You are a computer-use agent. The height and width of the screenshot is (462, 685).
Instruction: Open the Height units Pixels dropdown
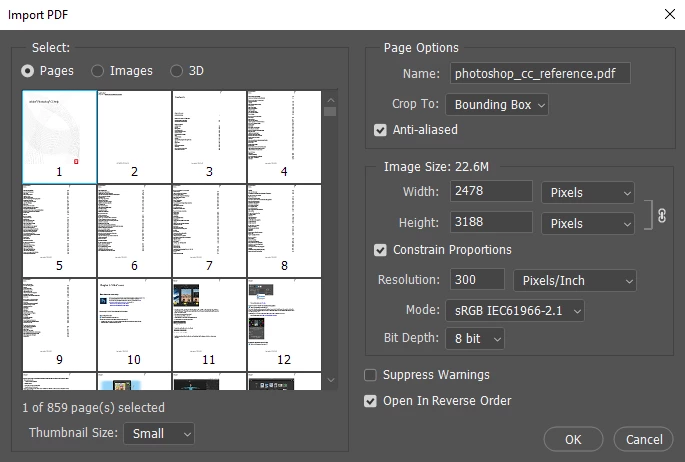588,224
